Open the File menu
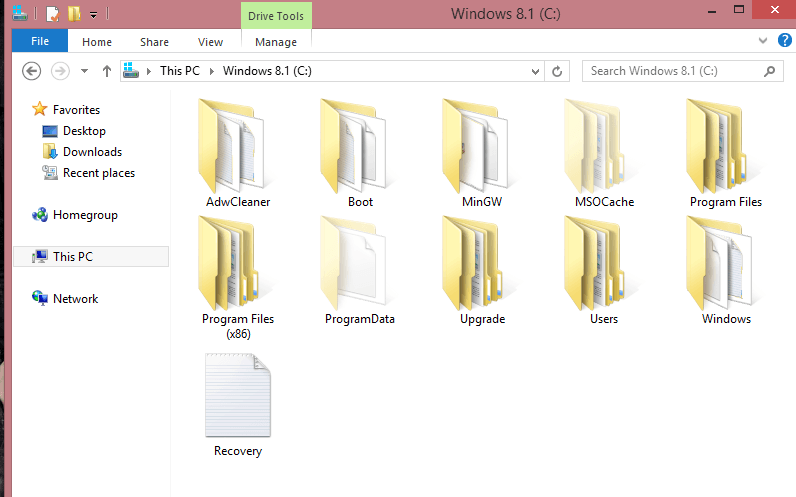 coord(40,42)
